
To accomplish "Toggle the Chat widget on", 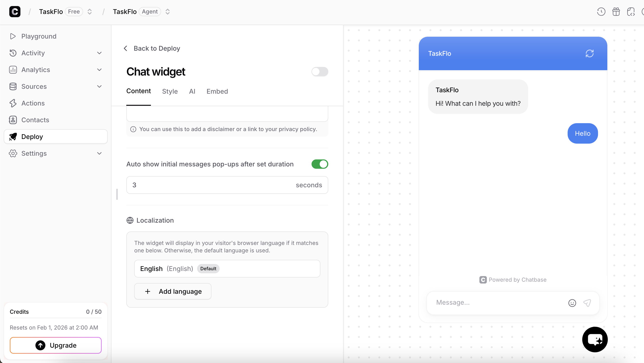I will coord(320,72).
